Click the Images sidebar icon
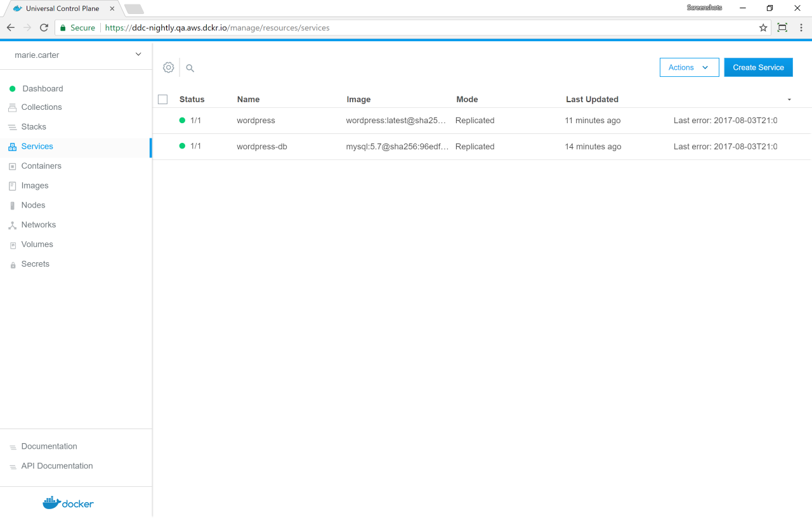Screen dimensions: 812x518 click(12, 186)
